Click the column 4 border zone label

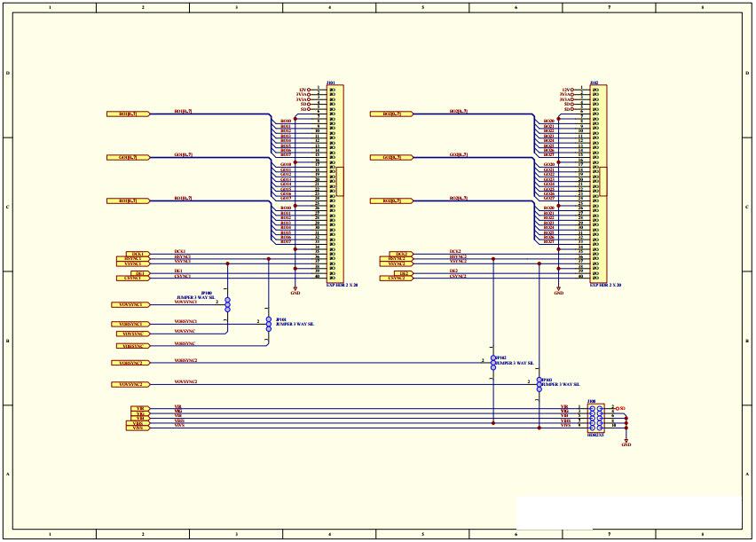point(330,9)
